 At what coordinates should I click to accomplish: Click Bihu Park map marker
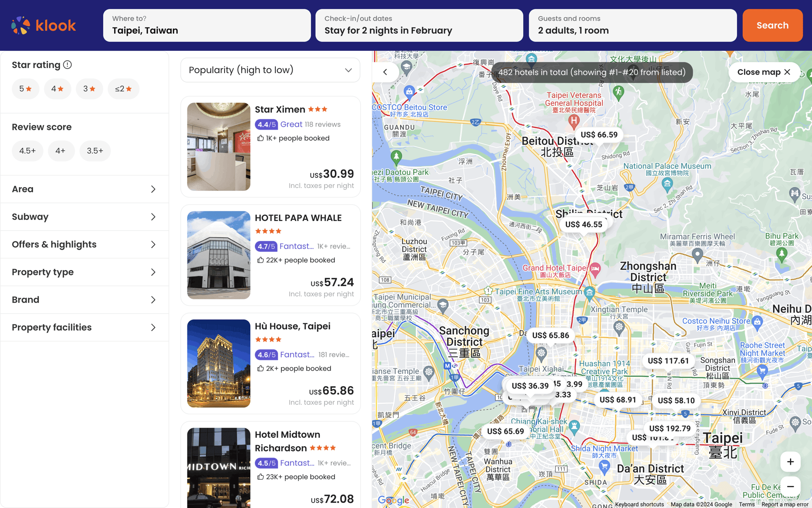[782, 254]
